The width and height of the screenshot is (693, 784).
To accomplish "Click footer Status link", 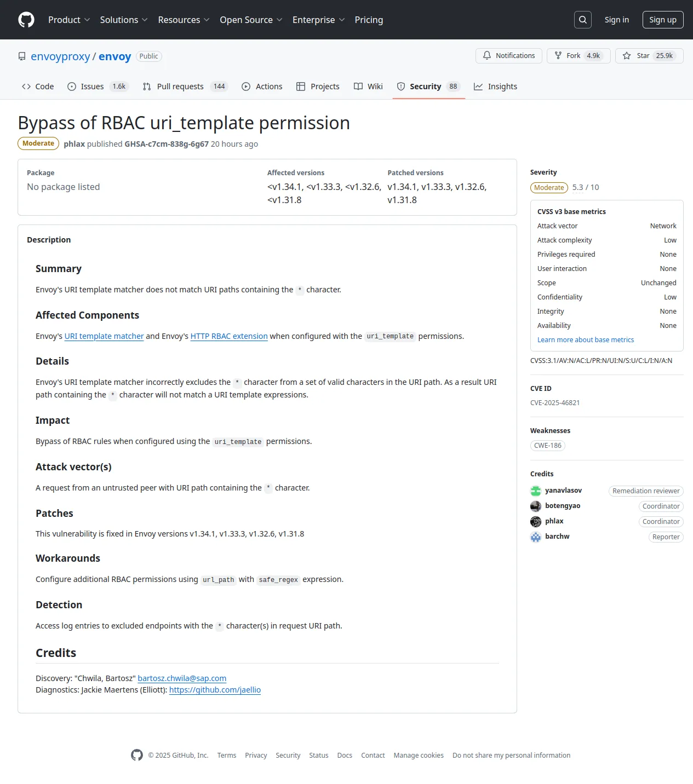I will 319,756.
